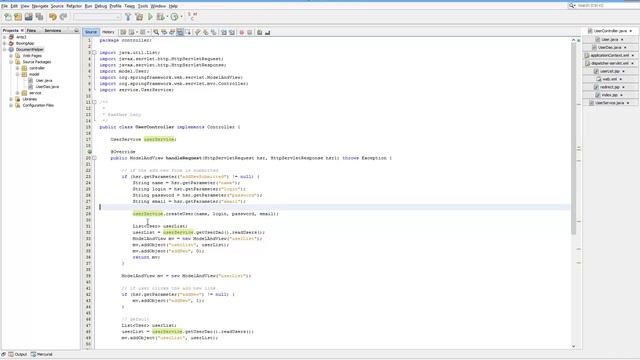
Task: Expand the controller package node
Action: coord(18,68)
